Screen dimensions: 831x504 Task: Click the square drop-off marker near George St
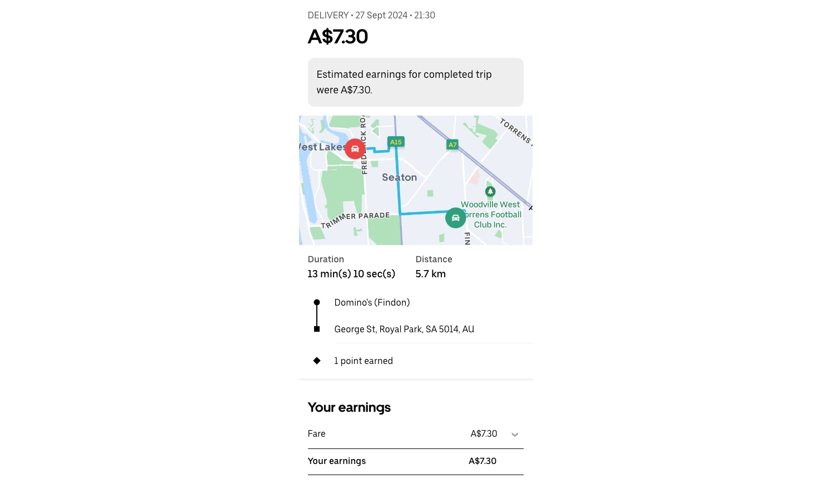pyautogui.click(x=317, y=329)
